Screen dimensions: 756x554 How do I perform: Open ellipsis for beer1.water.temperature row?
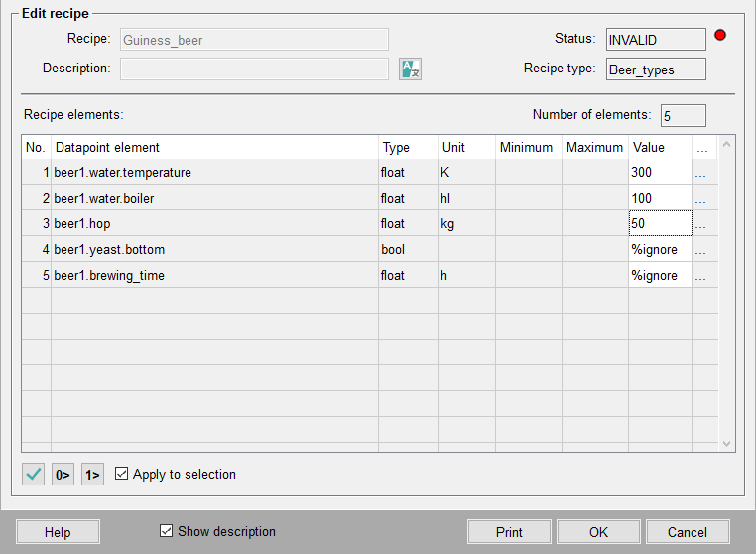click(x=701, y=173)
